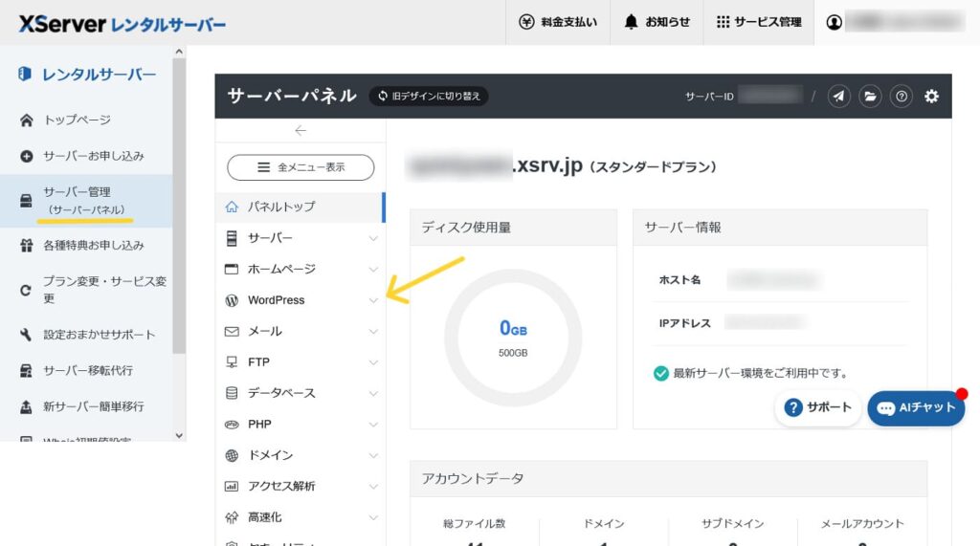Click the メール envelope icon

232,331
